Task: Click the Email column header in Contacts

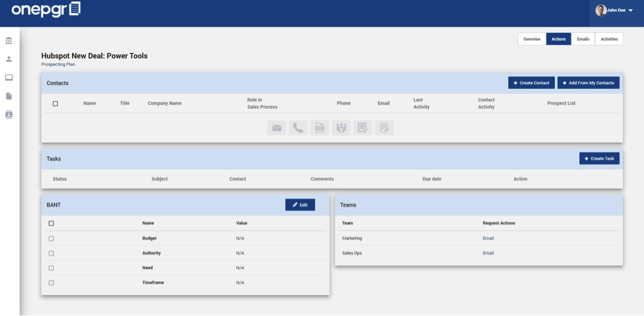Action: [x=384, y=104]
